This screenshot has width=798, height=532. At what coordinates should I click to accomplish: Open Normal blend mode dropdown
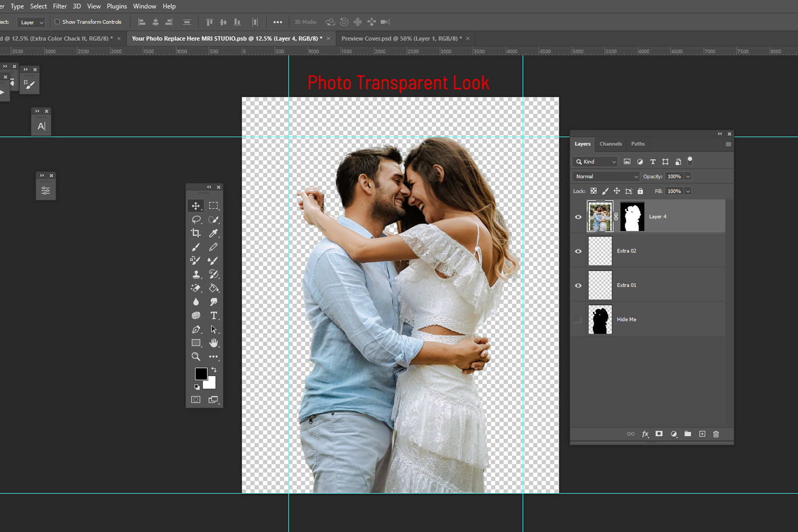tap(606, 176)
